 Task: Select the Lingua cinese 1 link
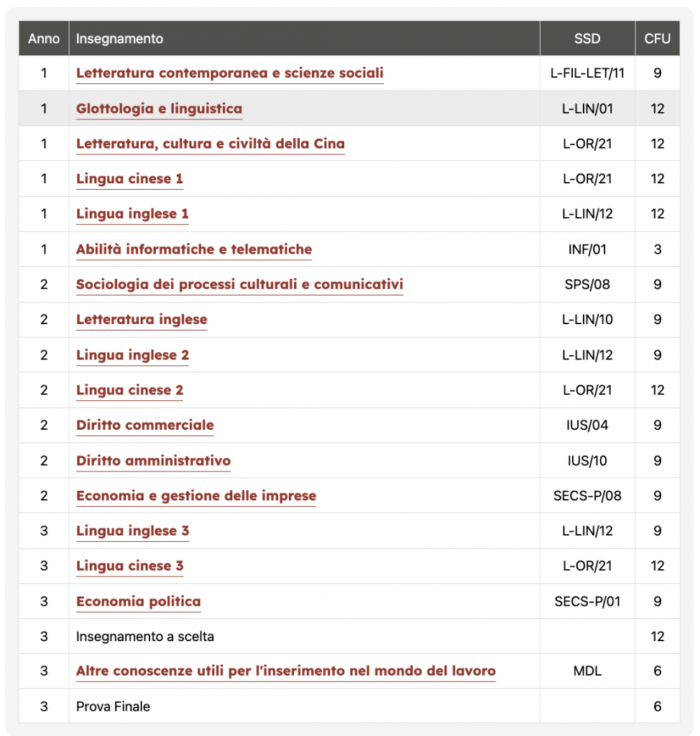tap(129, 179)
